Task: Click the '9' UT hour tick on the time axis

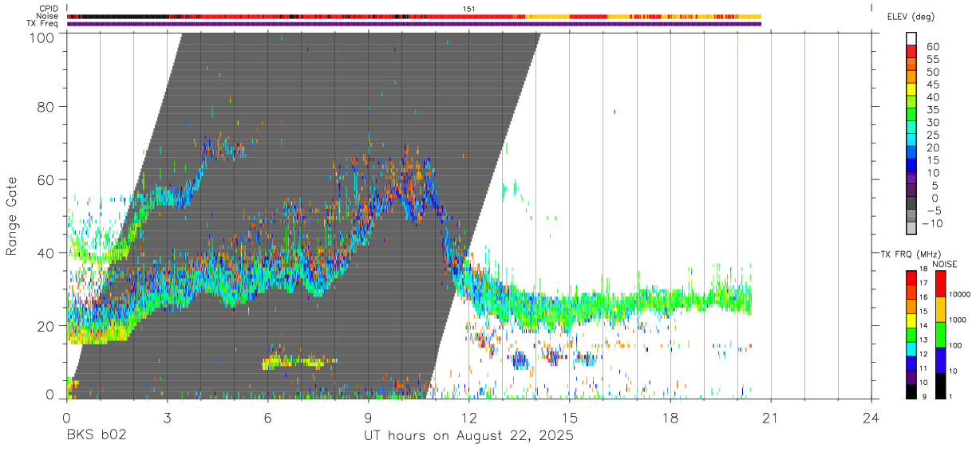Action: coord(368,416)
